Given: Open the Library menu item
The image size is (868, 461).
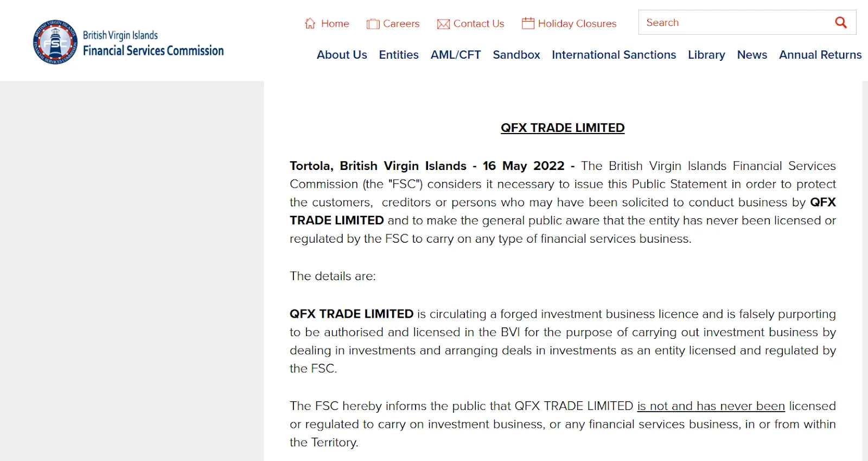Looking at the screenshot, I should [706, 55].
